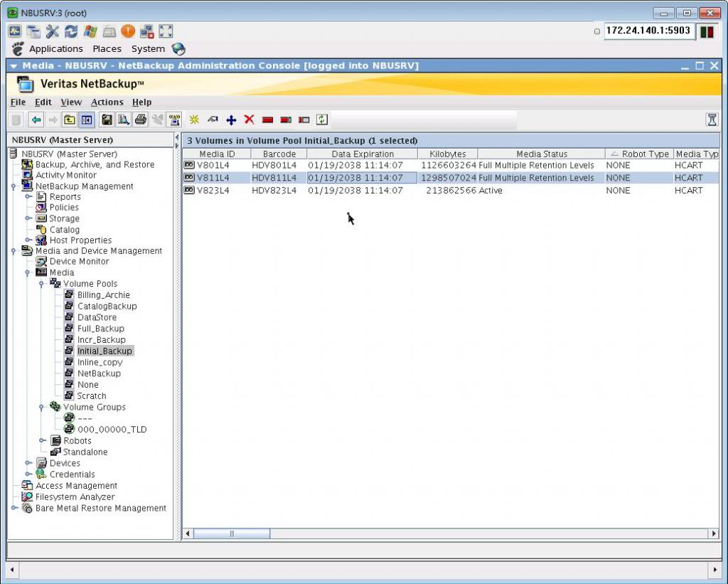Click the VNC full screen icon
The image size is (728, 584).
click(166, 31)
